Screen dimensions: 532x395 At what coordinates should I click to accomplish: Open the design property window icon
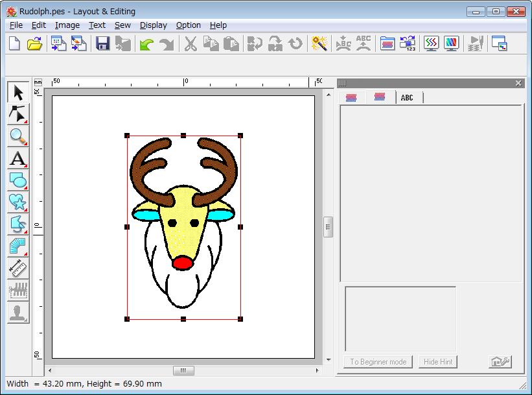pos(499,44)
